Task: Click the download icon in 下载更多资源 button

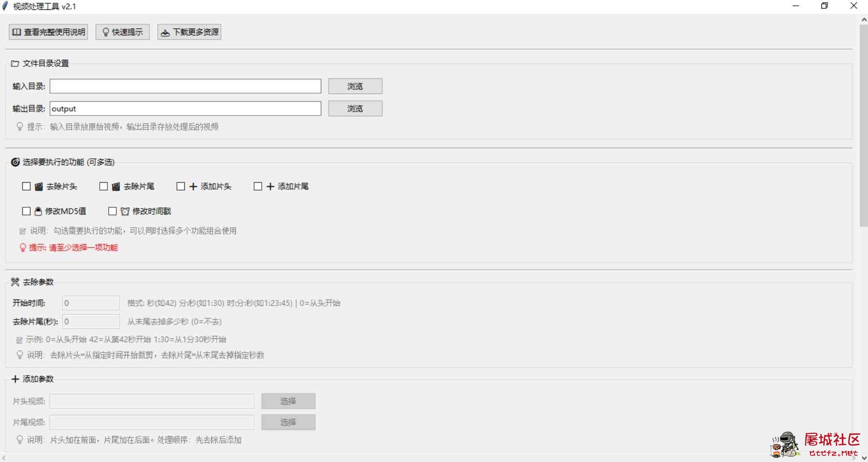Action: coord(165,33)
